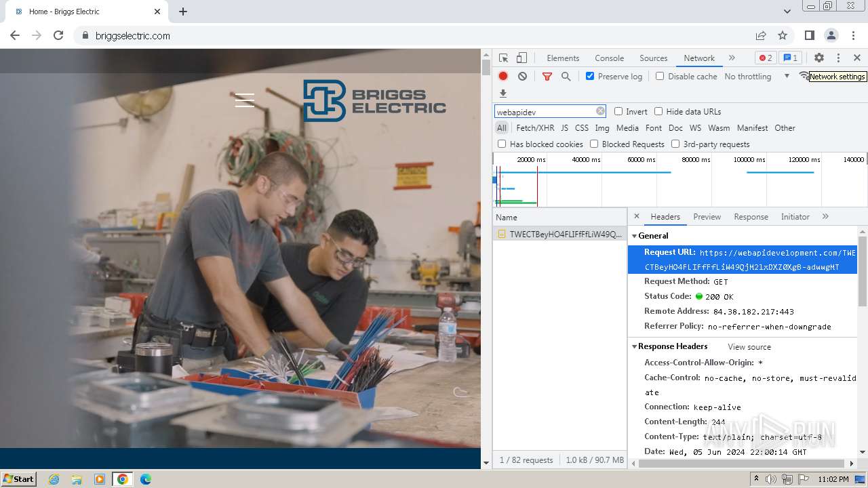Open the No throttling dropdown
This screenshot has width=868, height=488.
point(757,77)
